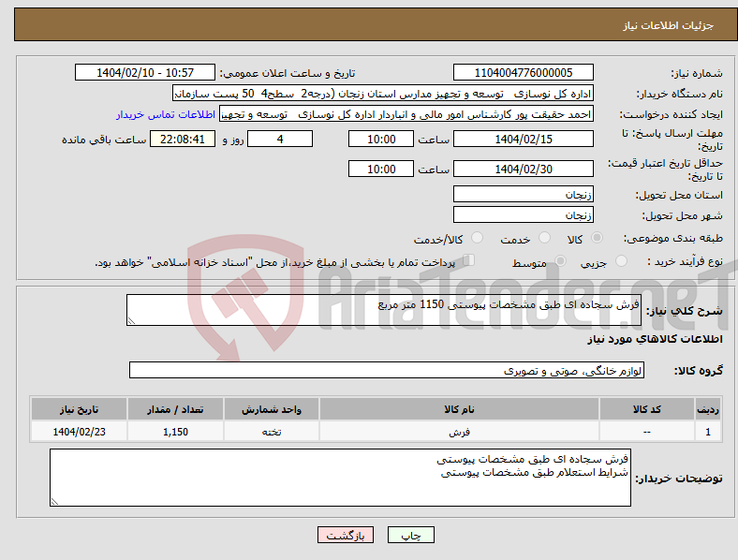Click the بازگشت (back) button
Image resolution: width=738 pixels, height=560 pixels.
346,535
